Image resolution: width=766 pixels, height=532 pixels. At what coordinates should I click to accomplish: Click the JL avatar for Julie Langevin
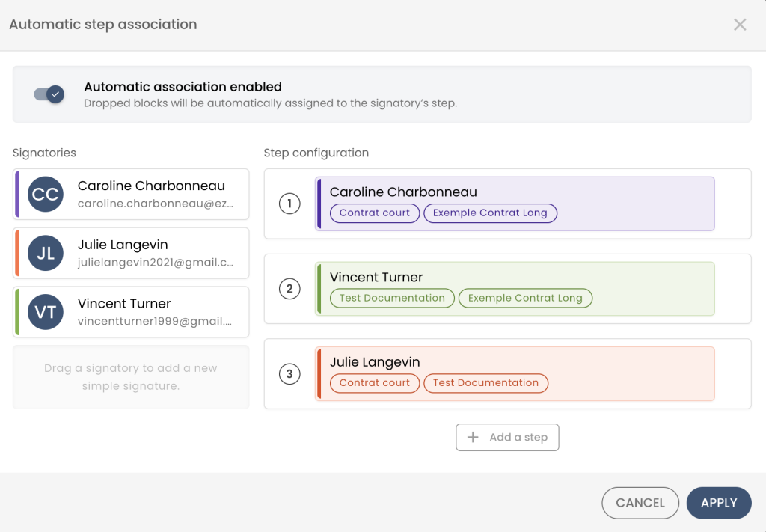point(46,254)
